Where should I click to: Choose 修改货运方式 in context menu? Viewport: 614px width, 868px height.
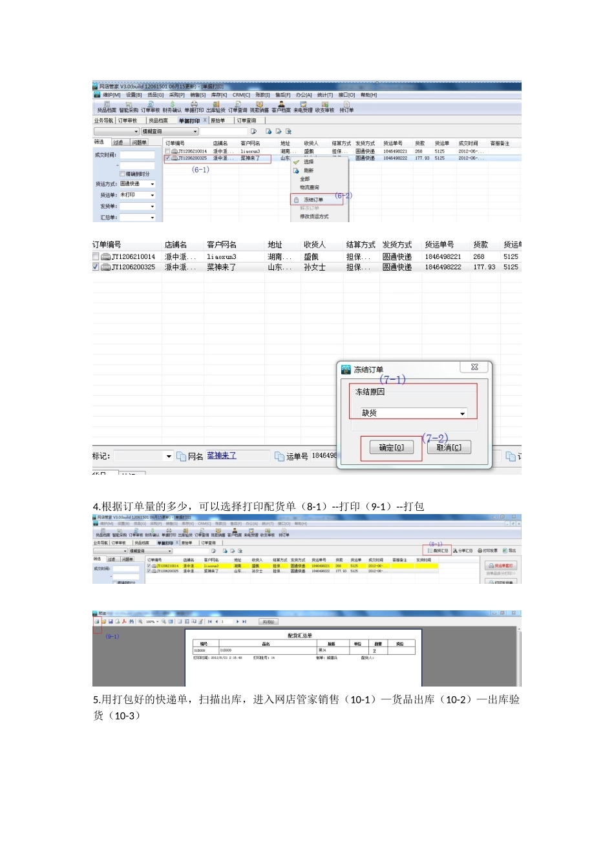(x=314, y=217)
